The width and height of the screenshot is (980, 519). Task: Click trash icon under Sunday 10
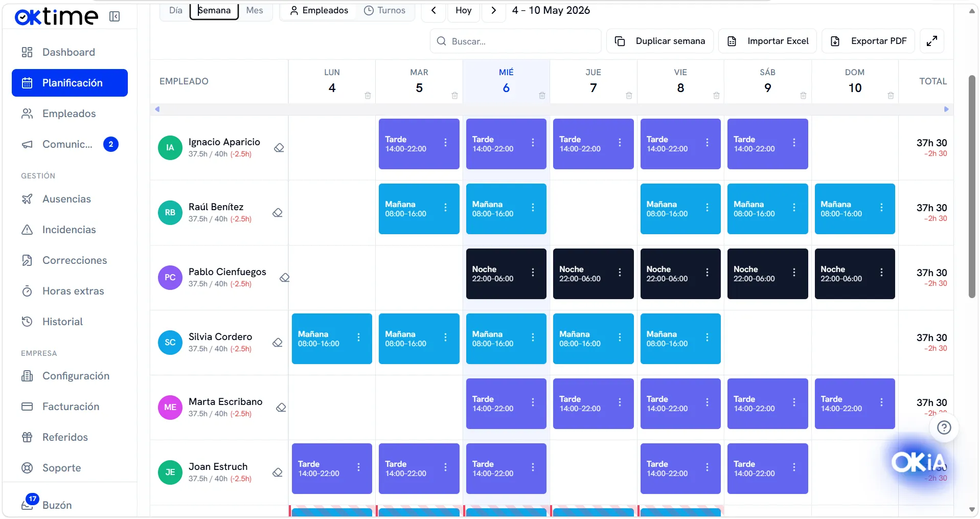pyautogui.click(x=891, y=96)
